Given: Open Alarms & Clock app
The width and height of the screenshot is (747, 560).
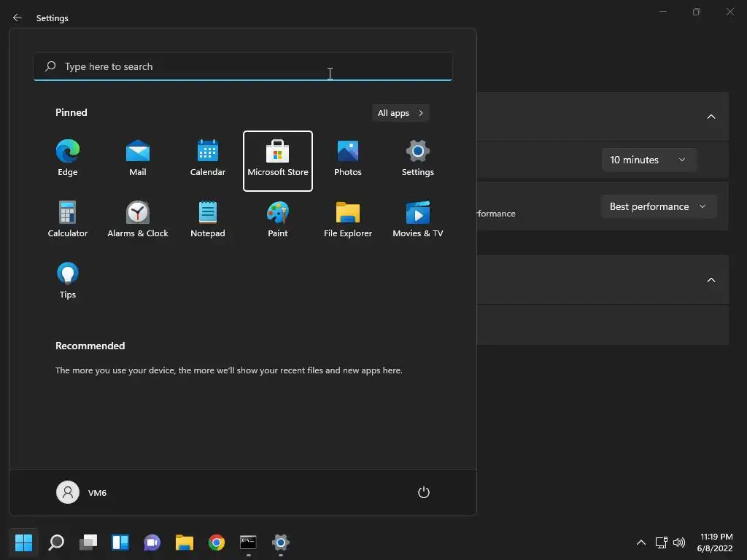Looking at the screenshot, I should (x=138, y=220).
